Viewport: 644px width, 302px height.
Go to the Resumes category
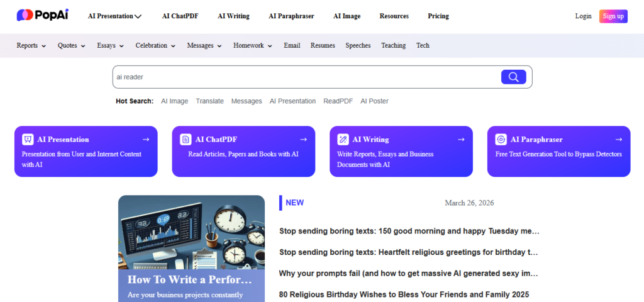(323, 45)
